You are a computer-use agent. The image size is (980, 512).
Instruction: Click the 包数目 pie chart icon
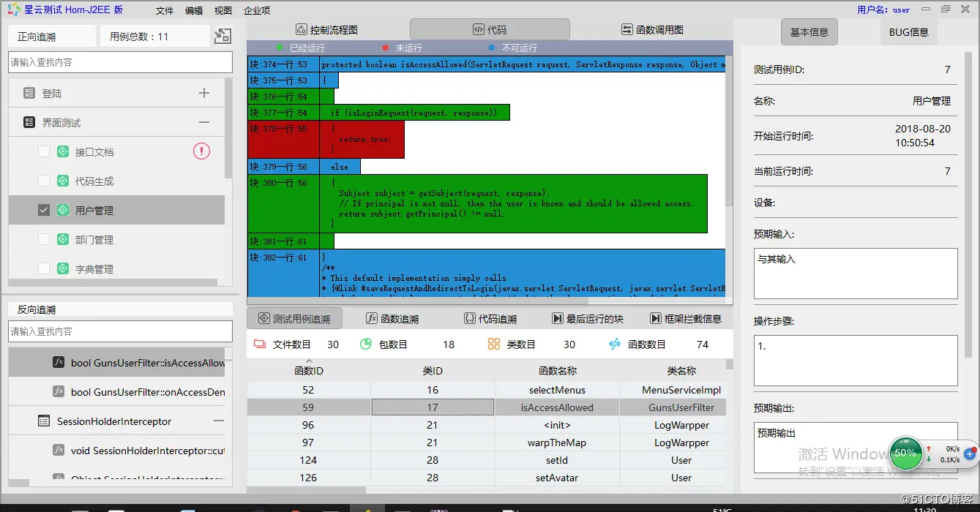click(x=365, y=344)
